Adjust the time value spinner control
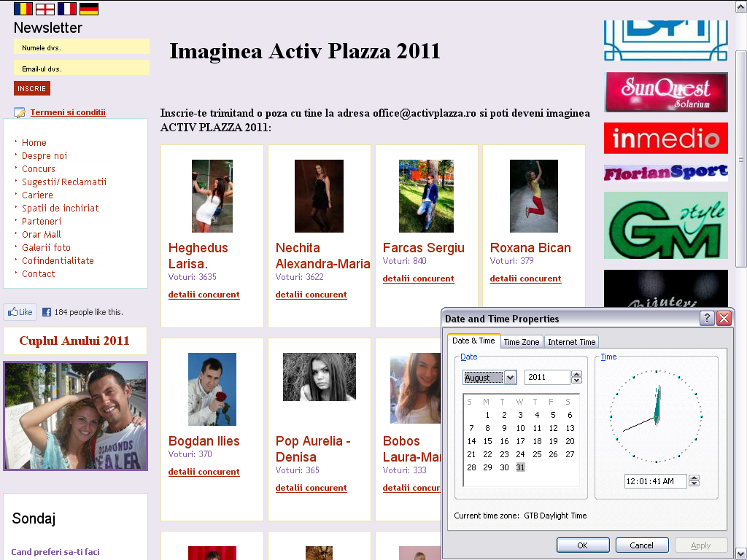The height and width of the screenshot is (560, 747). click(694, 481)
